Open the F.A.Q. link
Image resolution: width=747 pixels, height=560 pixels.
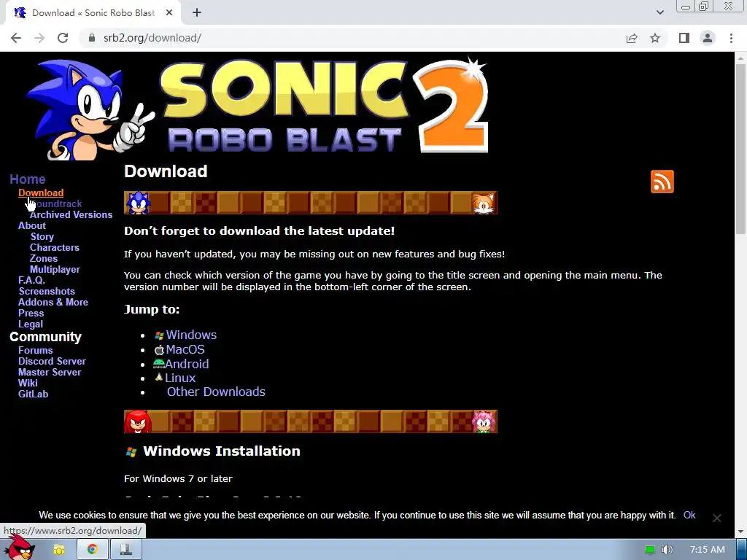(x=31, y=281)
